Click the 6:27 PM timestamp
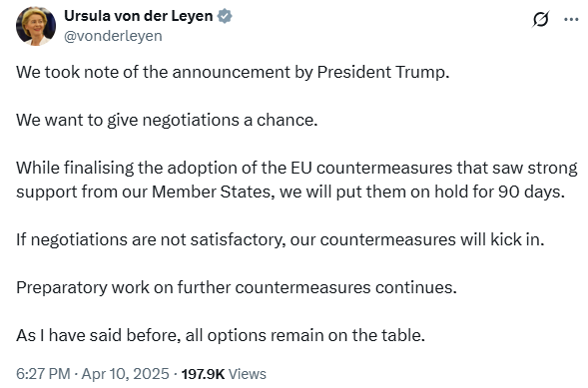The image size is (588, 388). (x=43, y=374)
